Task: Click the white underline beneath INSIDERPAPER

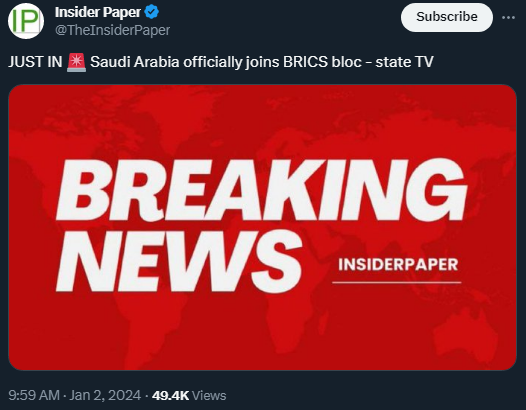Action: point(397,283)
